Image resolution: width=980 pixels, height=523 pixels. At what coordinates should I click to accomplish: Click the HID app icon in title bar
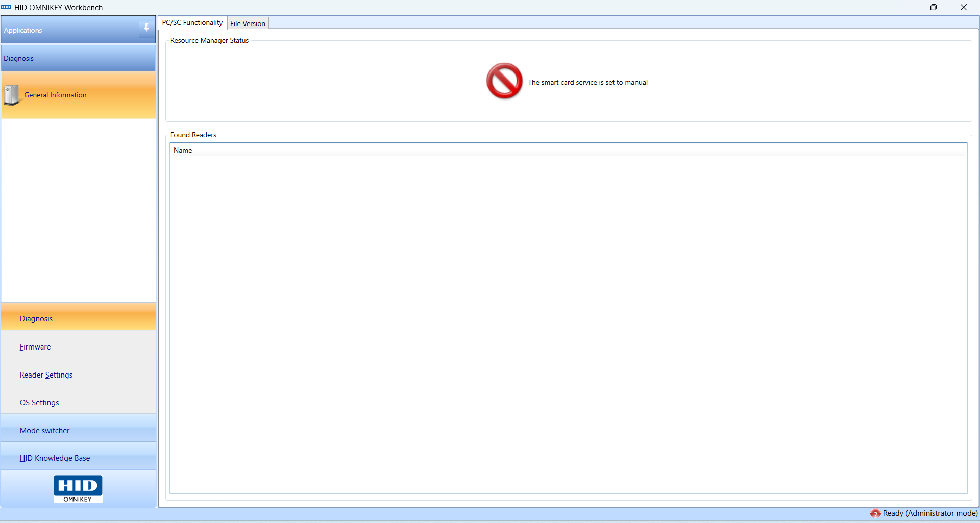point(6,7)
